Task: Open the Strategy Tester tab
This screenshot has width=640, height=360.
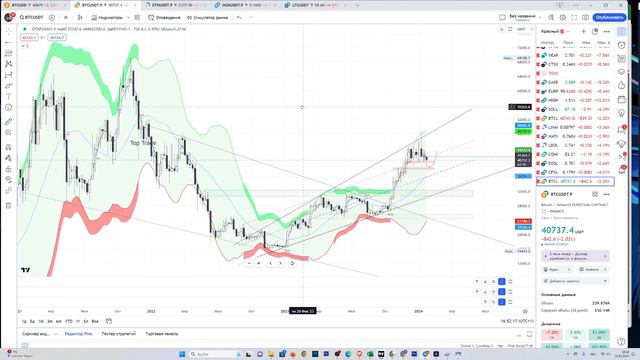Action: tap(118, 333)
